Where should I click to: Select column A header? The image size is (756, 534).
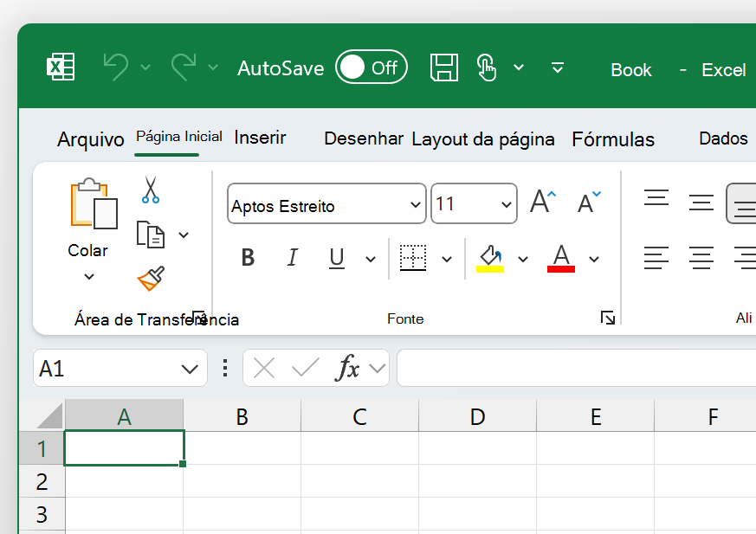click(x=124, y=416)
